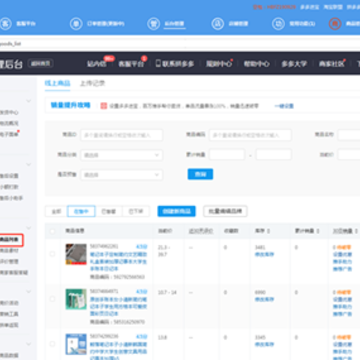The height and width of the screenshot is (360, 360).
Task: Open the 订单管理 icon in blue bar
Action: (76, 24)
